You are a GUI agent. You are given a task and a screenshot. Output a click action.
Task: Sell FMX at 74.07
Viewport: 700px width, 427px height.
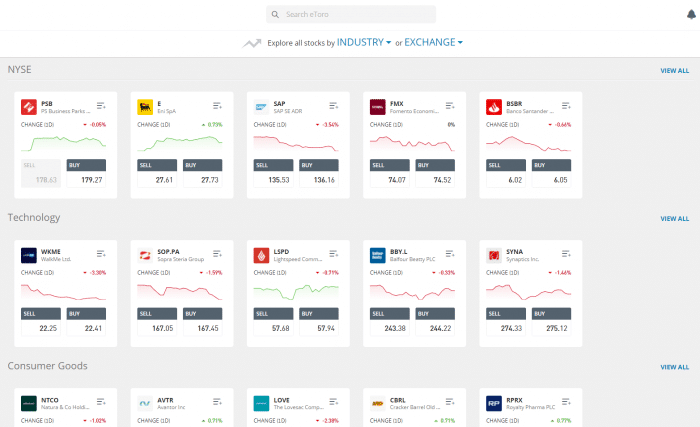[390, 173]
